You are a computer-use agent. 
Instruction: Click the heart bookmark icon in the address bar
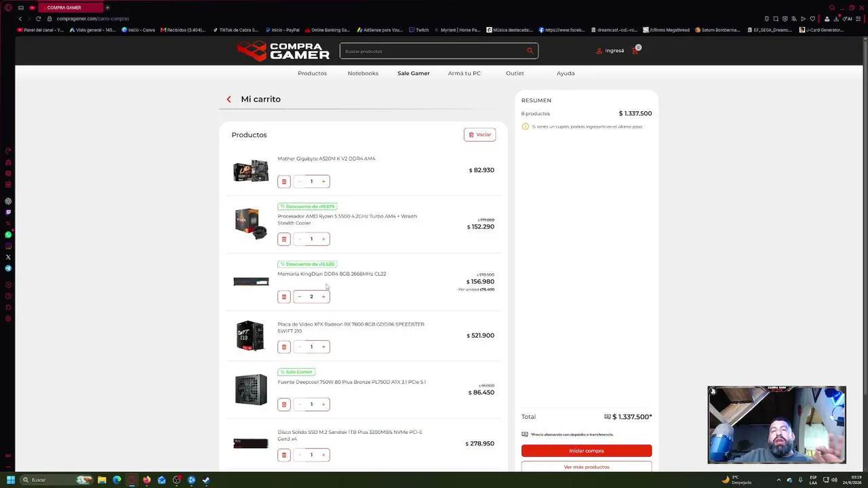[812, 18]
